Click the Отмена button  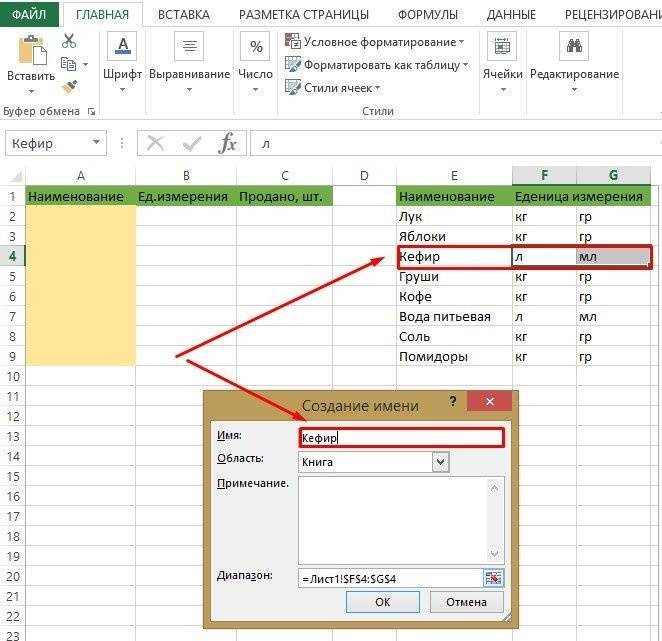[466, 602]
